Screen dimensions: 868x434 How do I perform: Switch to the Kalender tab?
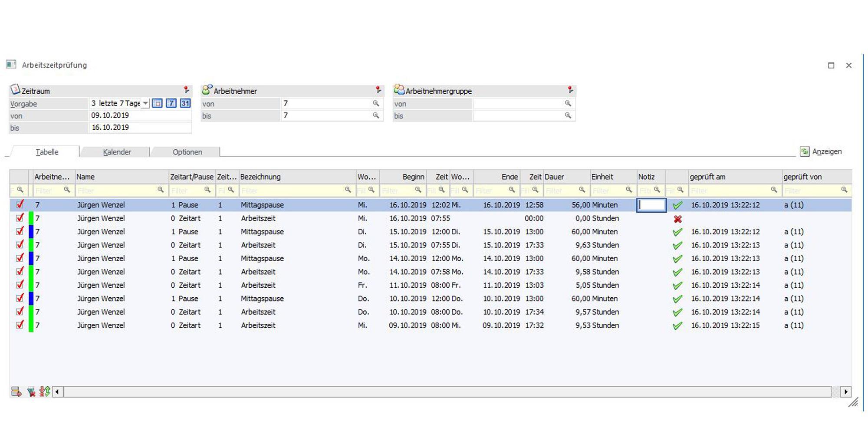(x=117, y=152)
